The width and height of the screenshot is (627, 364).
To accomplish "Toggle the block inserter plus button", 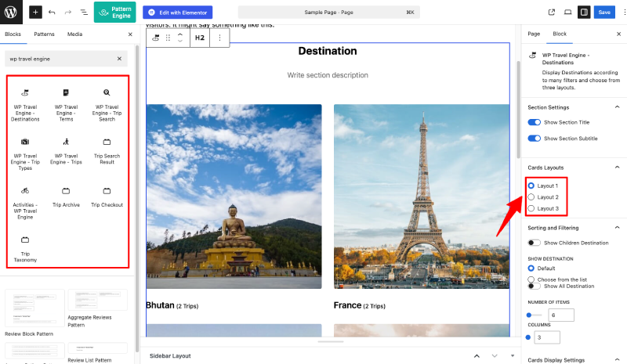I will [35, 13].
